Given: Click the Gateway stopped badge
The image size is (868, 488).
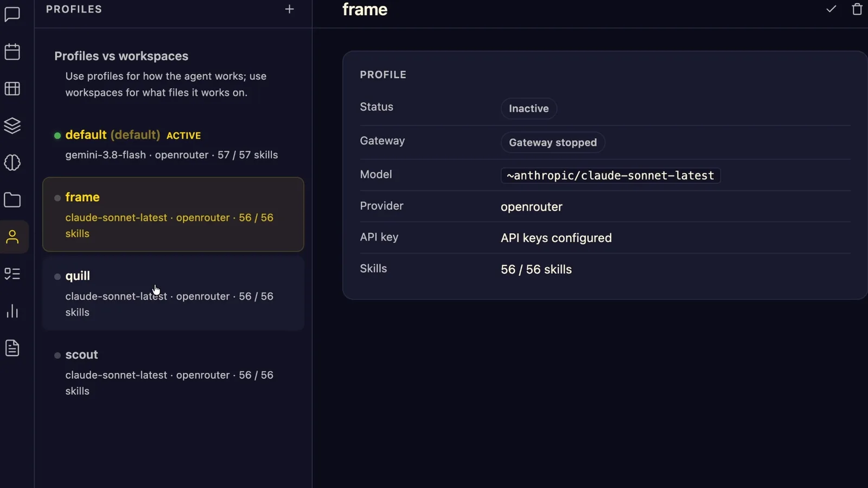Looking at the screenshot, I should pos(553,143).
